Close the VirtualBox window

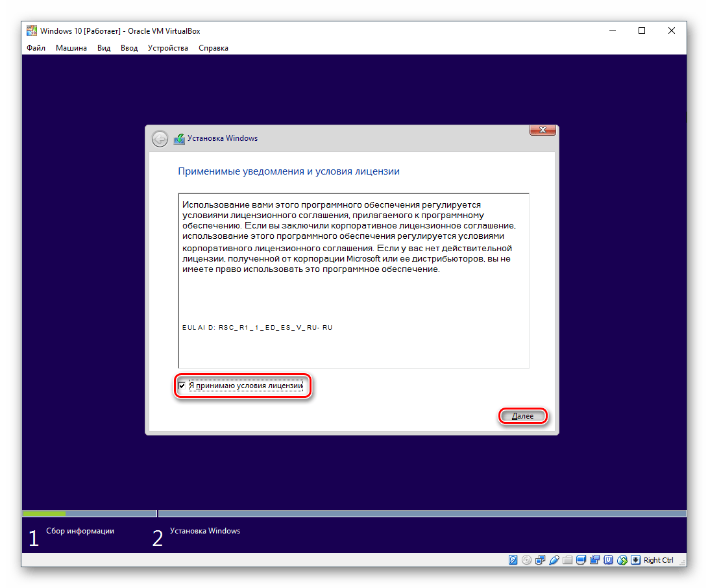[672, 31]
